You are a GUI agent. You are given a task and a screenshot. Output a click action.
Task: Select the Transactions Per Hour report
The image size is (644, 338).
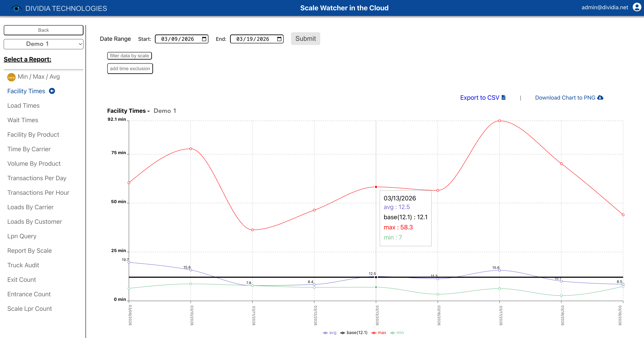pos(38,193)
